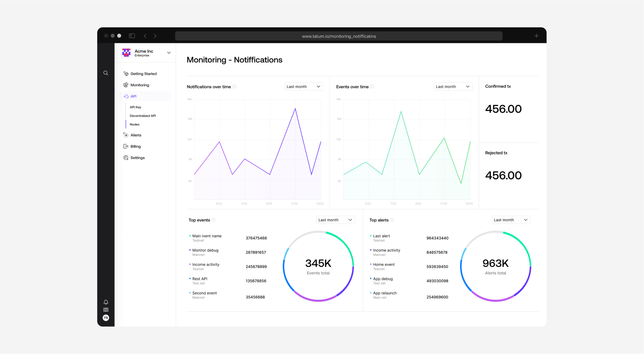Open Events over time period dropdown
The height and width of the screenshot is (354, 644).
[453, 87]
